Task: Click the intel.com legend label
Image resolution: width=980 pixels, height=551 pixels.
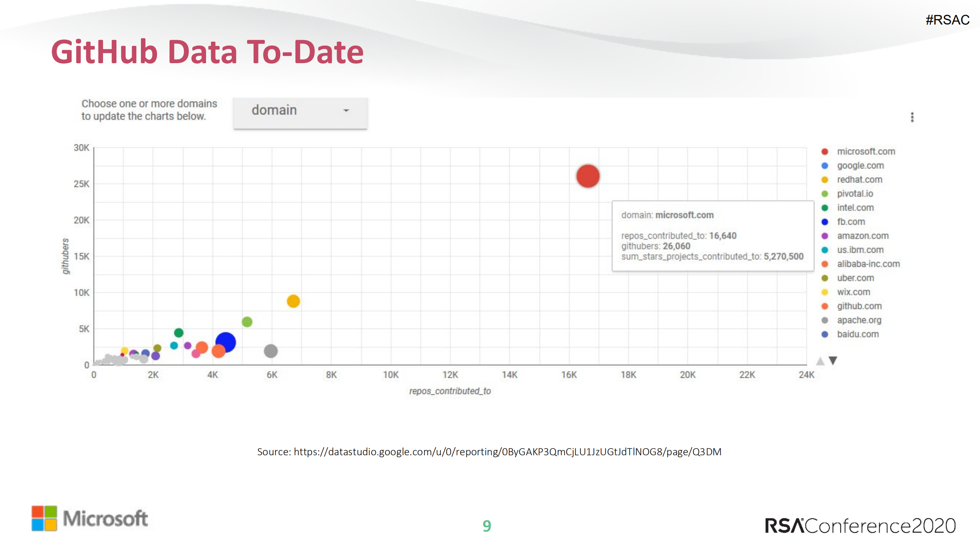Action: [x=855, y=208]
